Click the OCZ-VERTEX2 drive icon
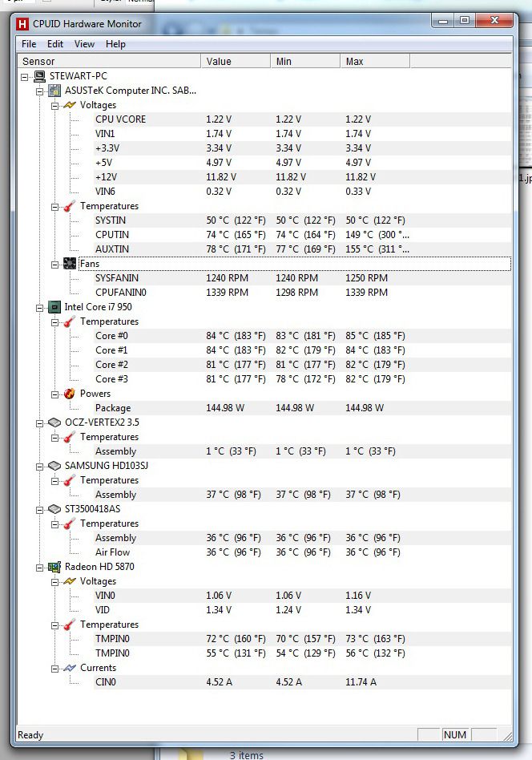 tap(54, 422)
